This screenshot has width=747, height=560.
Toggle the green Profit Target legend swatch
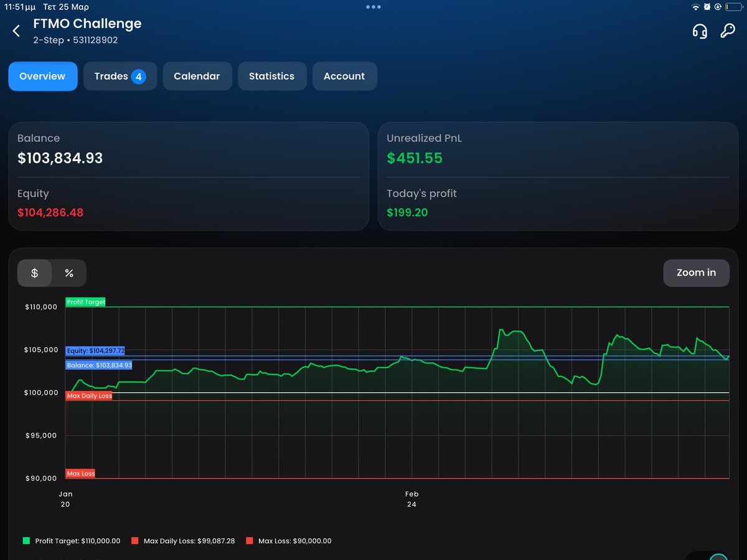click(26, 541)
